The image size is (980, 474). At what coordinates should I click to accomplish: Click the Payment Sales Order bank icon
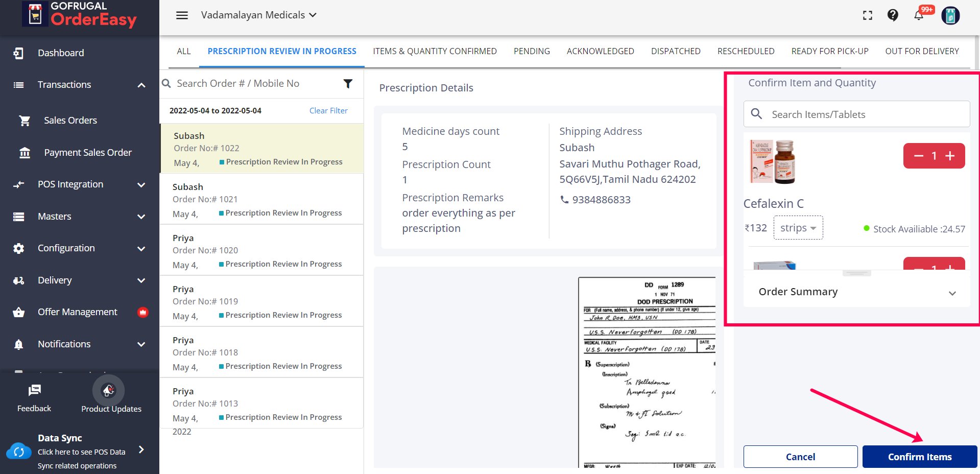point(25,153)
